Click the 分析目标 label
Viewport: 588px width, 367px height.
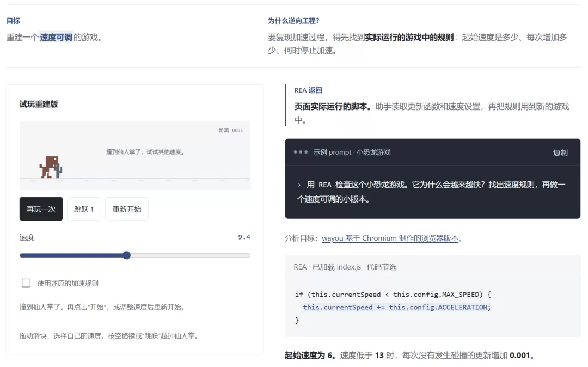[301, 238]
